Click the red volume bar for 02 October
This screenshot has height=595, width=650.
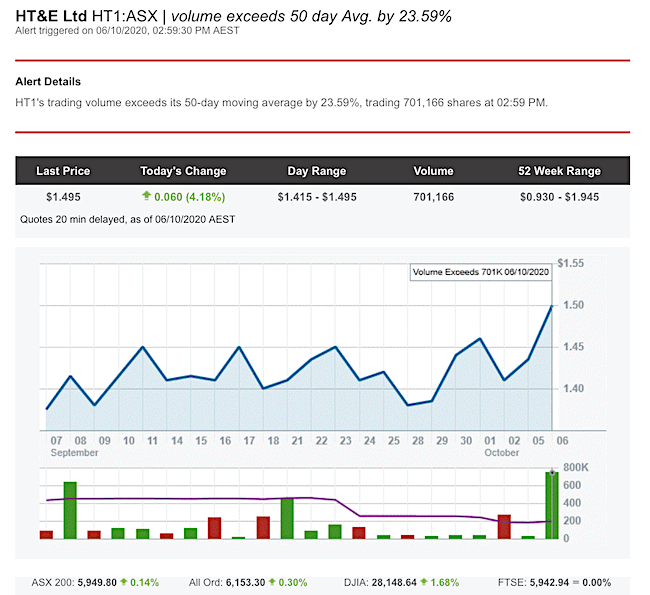click(504, 527)
